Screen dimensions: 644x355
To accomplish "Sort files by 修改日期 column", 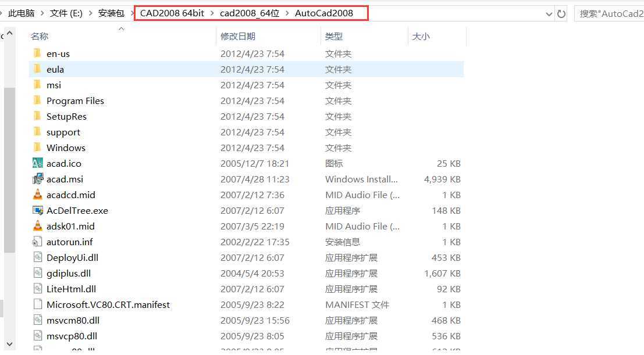I will [x=238, y=36].
